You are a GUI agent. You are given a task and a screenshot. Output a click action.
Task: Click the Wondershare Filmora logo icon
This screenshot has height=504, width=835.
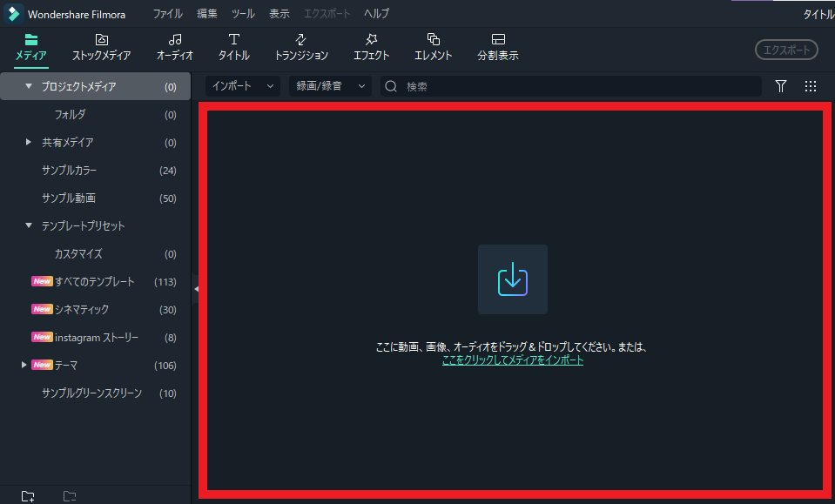(13, 14)
